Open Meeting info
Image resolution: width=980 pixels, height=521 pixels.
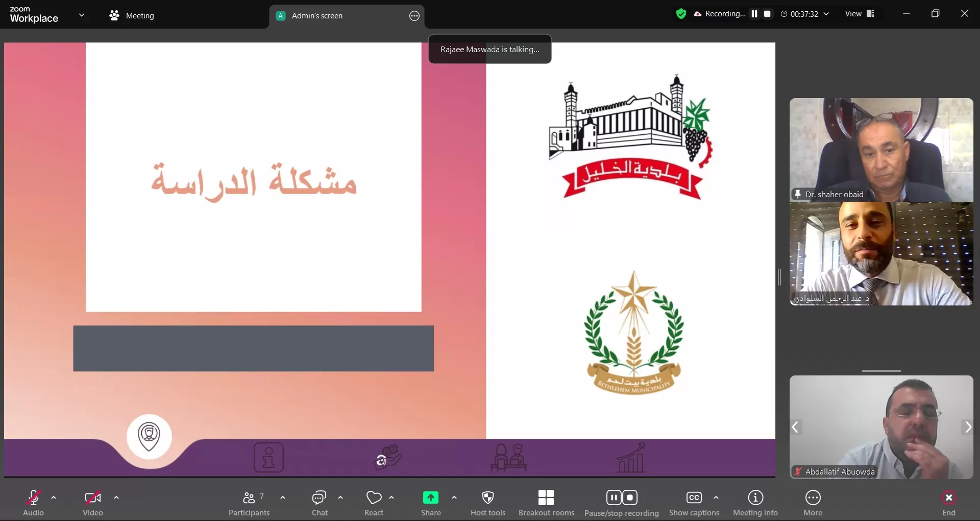click(x=755, y=503)
